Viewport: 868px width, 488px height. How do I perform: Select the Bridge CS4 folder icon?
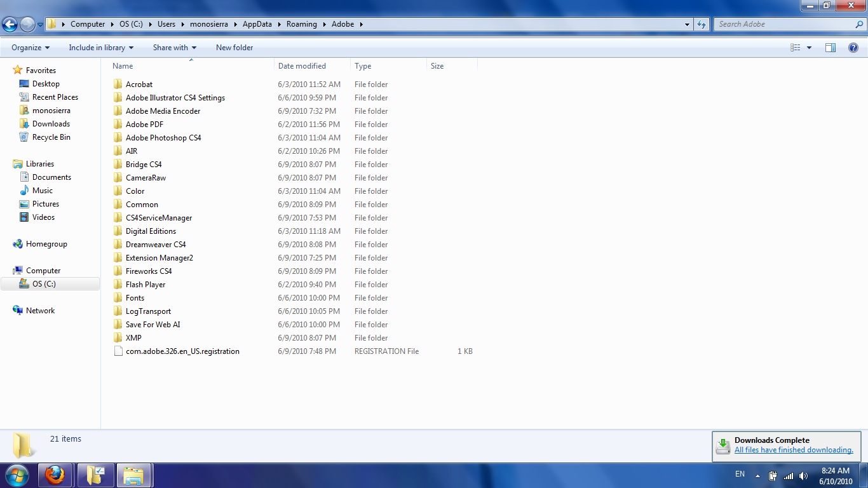[118, 165]
